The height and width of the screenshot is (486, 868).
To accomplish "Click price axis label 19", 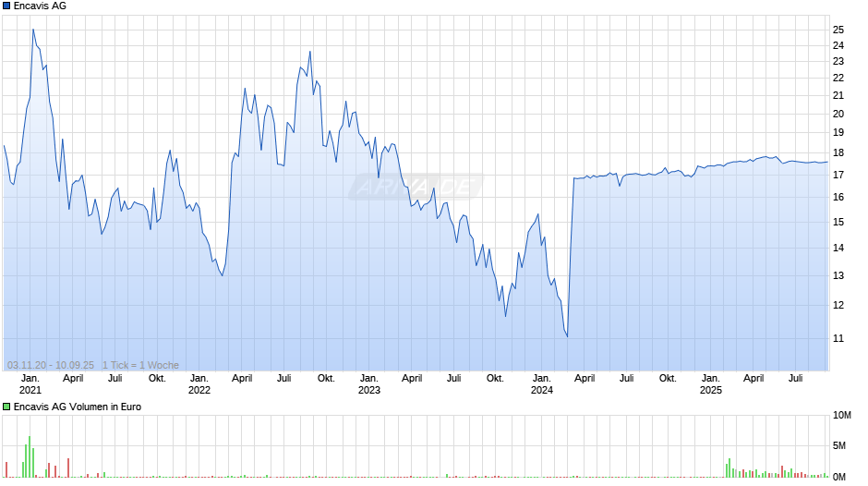I will (838, 132).
